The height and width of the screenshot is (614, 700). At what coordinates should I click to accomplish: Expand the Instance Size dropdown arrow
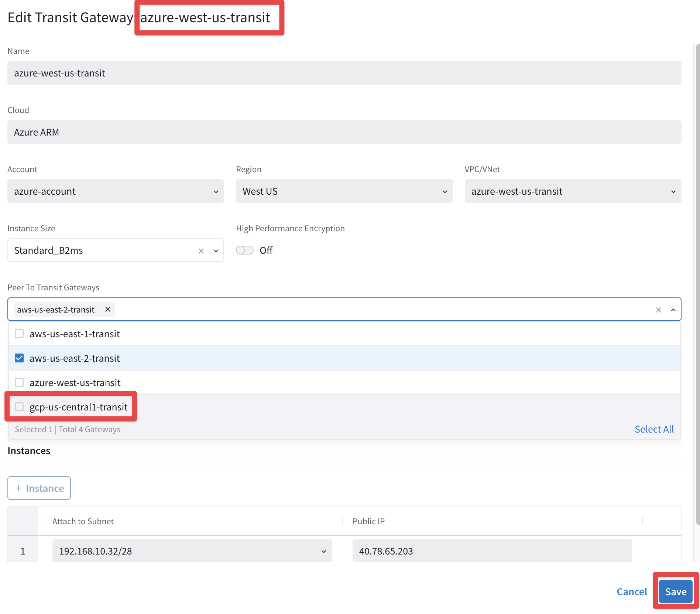[x=216, y=251]
